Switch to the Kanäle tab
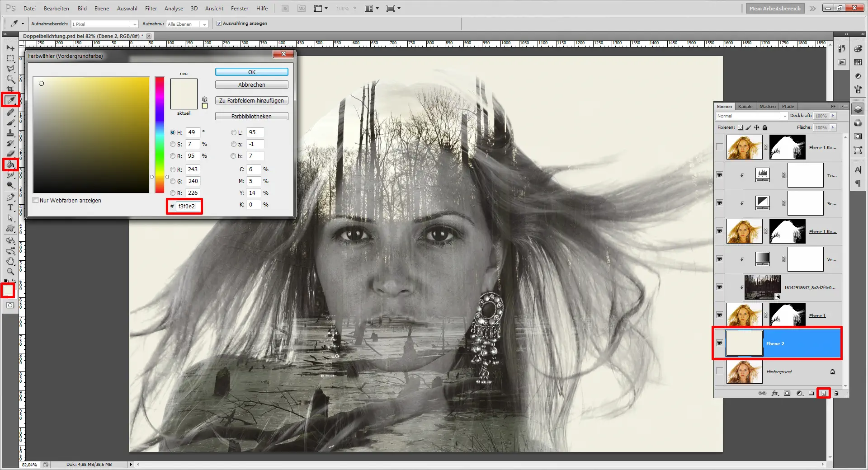Viewport: 868px width, 470px height. pos(745,106)
